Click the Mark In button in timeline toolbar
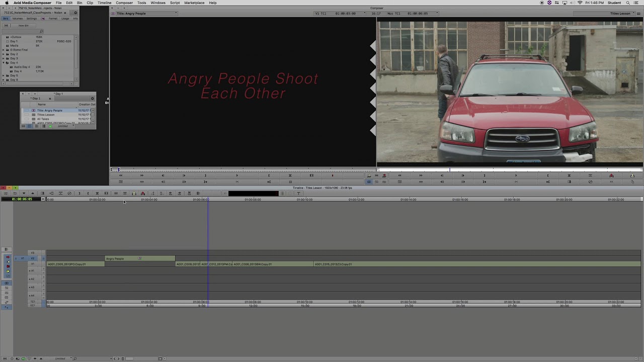This screenshot has height=362, width=644. pos(79,193)
